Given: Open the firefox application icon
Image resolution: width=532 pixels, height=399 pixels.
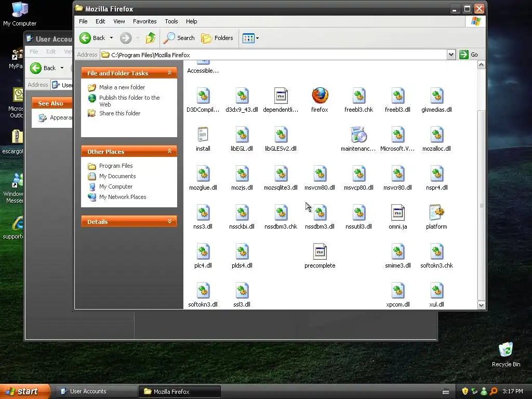Looking at the screenshot, I should tap(320, 96).
